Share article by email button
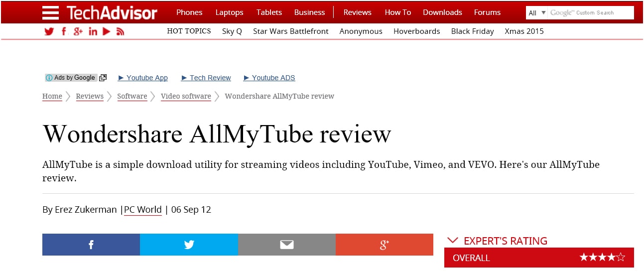644x273 pixels. point(287,245)
